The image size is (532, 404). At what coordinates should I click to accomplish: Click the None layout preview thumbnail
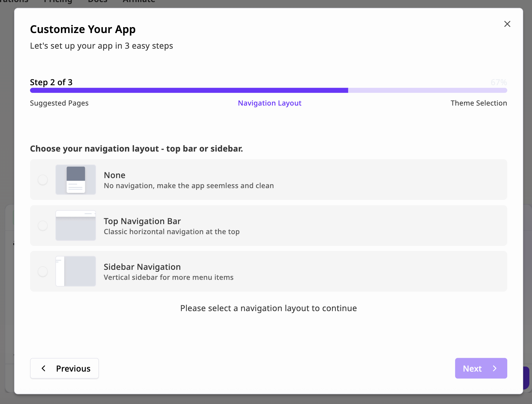click(75, 179)
